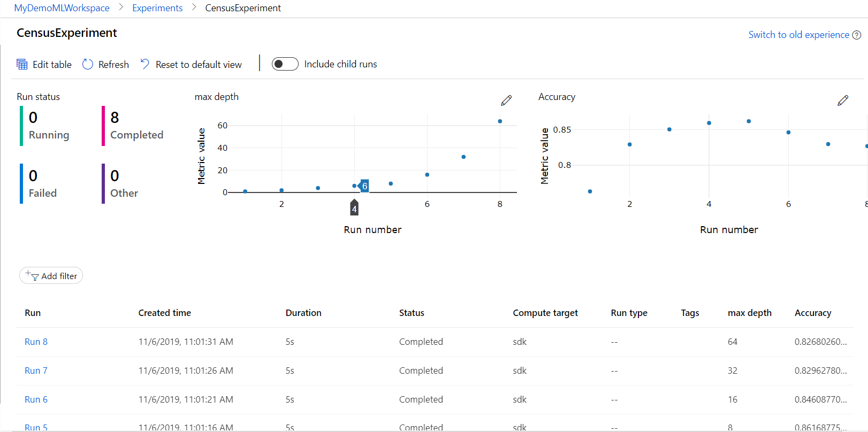The height and width of the screenshot is (432, 868).
Task: Click the value 6 tooltip on max depth chart
Action: 364,186
